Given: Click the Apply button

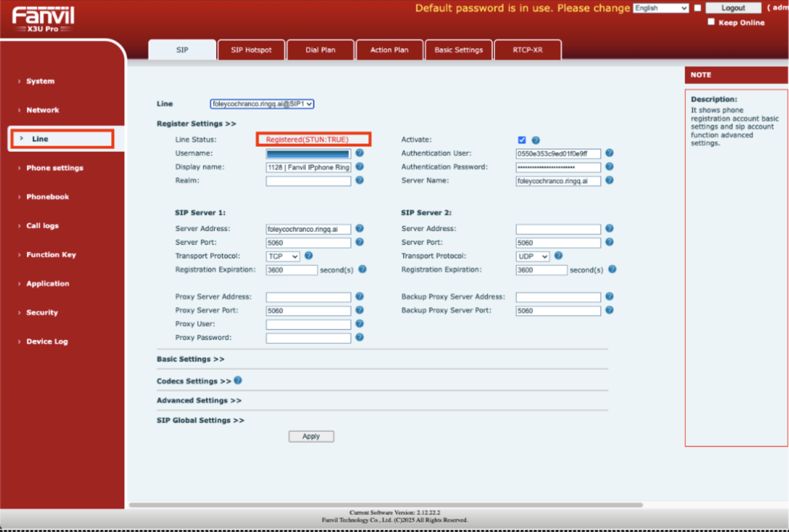Looking at the screenshot, I should click(x=311, y=436).
